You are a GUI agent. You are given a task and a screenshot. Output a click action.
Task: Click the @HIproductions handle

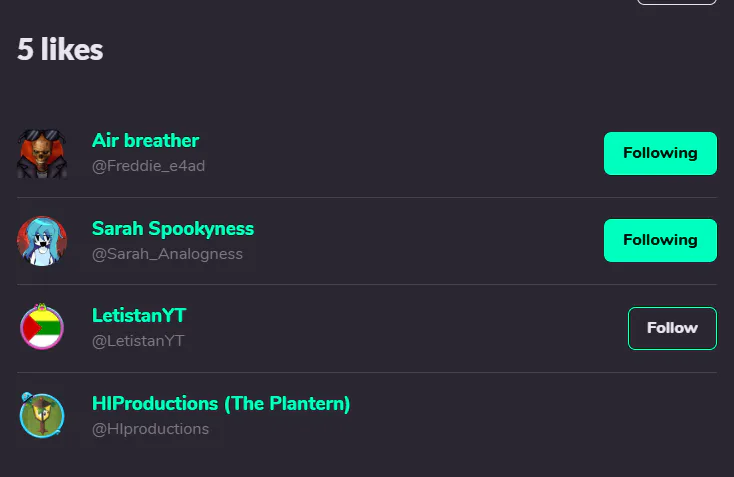(x=150, y=429)
